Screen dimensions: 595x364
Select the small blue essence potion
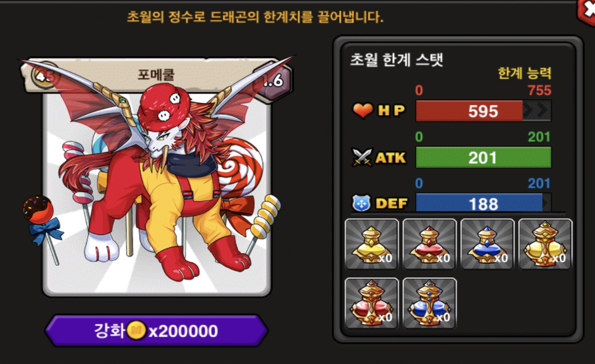(487, 244)
